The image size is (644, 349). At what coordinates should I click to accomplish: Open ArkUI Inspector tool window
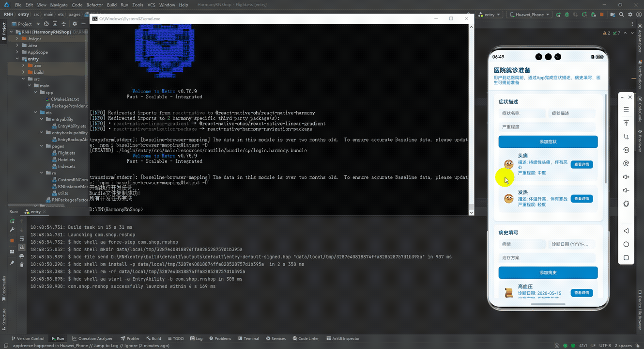click(343, 338)
